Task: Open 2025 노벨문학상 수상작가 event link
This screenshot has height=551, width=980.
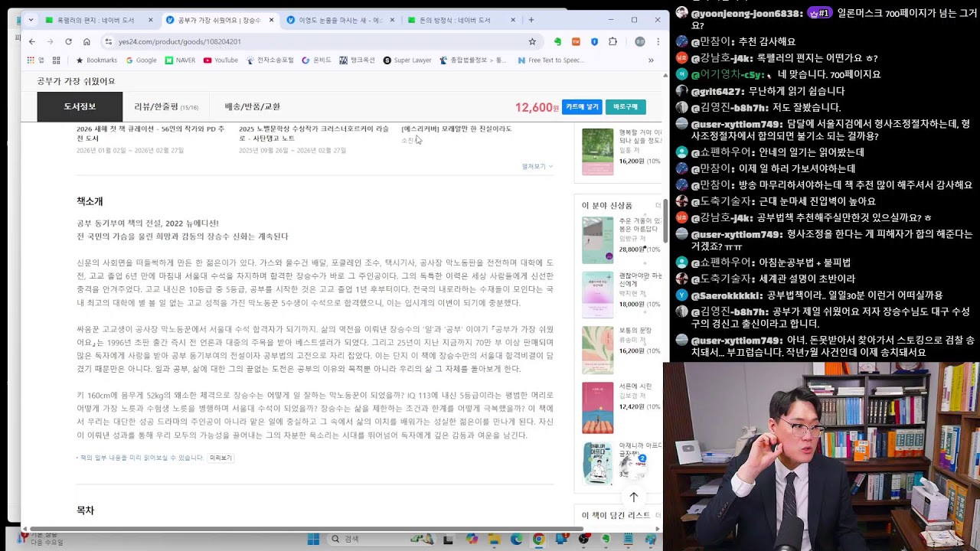Action: [314, 134]
